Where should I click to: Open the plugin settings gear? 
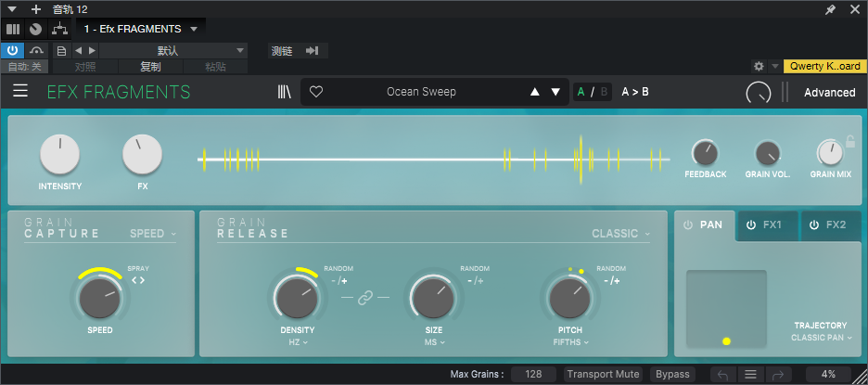pyautogui.click(x=759, y=67)
